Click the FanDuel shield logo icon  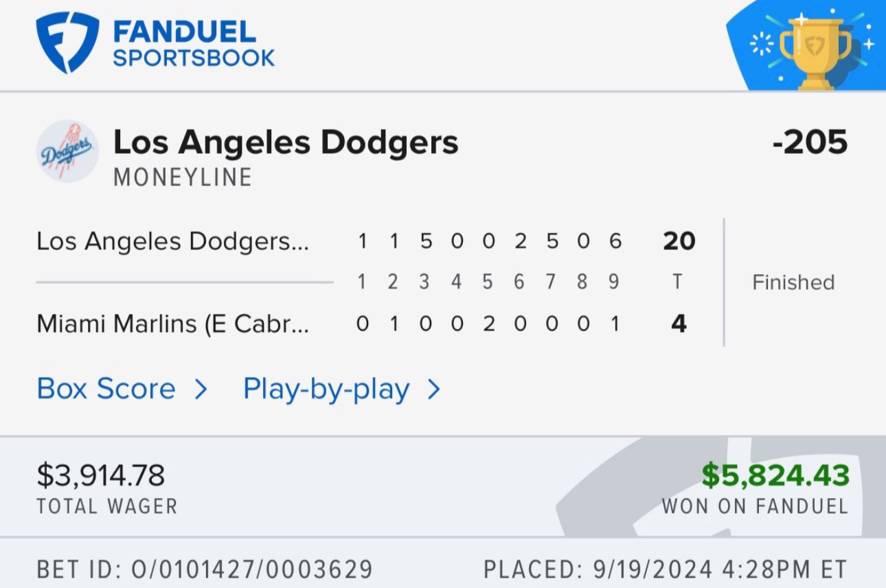[67, 43]
